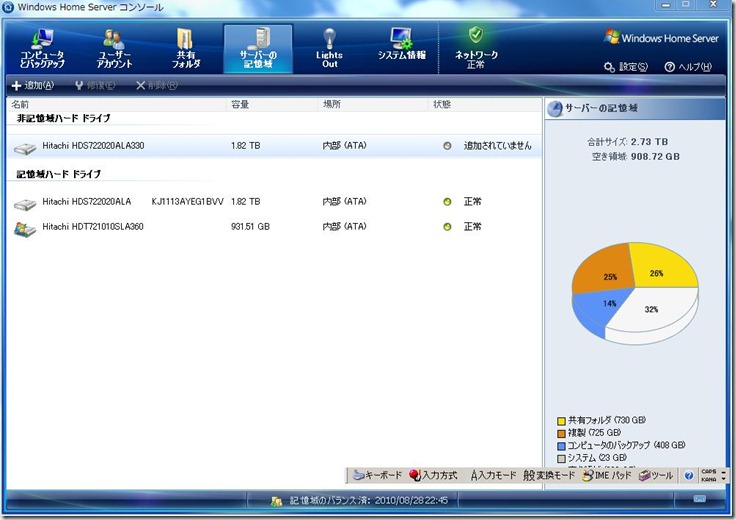Click the blue コンピュータのバックアップ legend swatch
Viewport: 736px width, 520px height.
[561, 446]
